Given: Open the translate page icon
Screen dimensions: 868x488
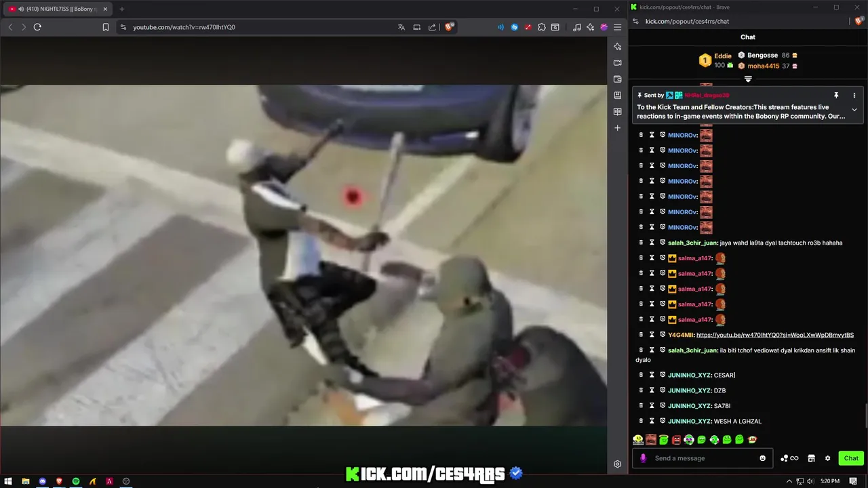Looking at the screenshot, I should (x=401, y=27).
